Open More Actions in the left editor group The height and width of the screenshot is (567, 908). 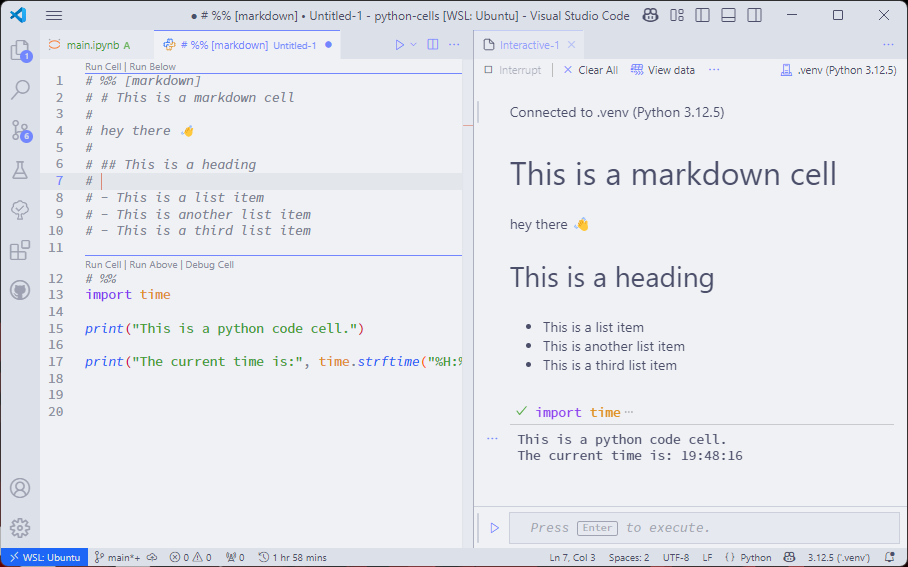pos(454,45)
